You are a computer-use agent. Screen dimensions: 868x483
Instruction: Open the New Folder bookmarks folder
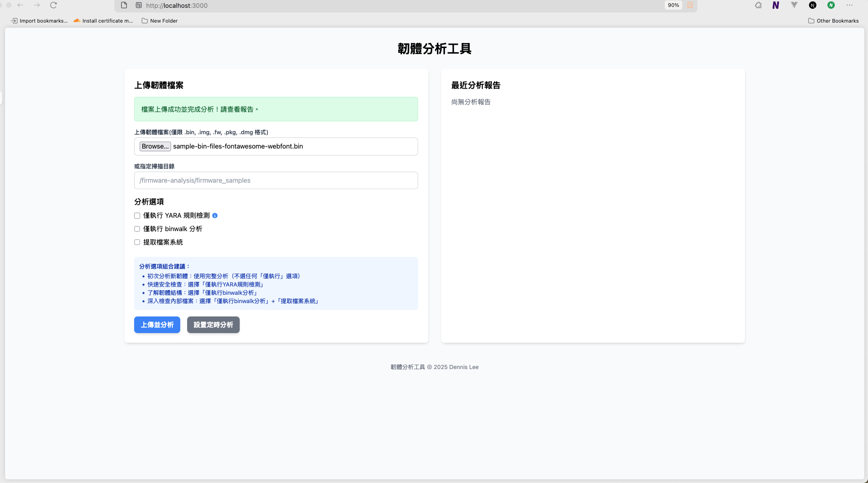coord(159,21)
